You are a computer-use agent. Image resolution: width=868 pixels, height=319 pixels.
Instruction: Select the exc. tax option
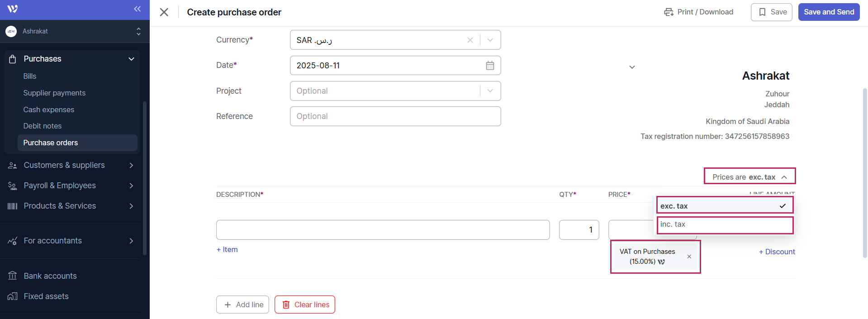724,206
